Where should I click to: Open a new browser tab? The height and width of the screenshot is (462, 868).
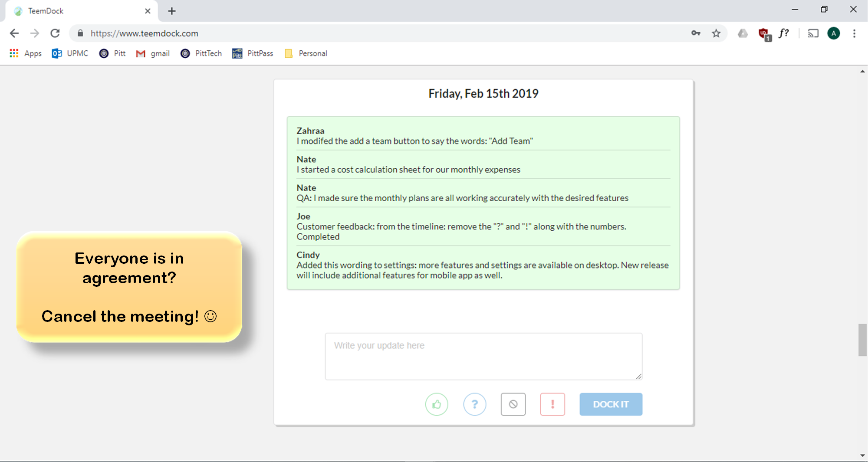(172, 11)
